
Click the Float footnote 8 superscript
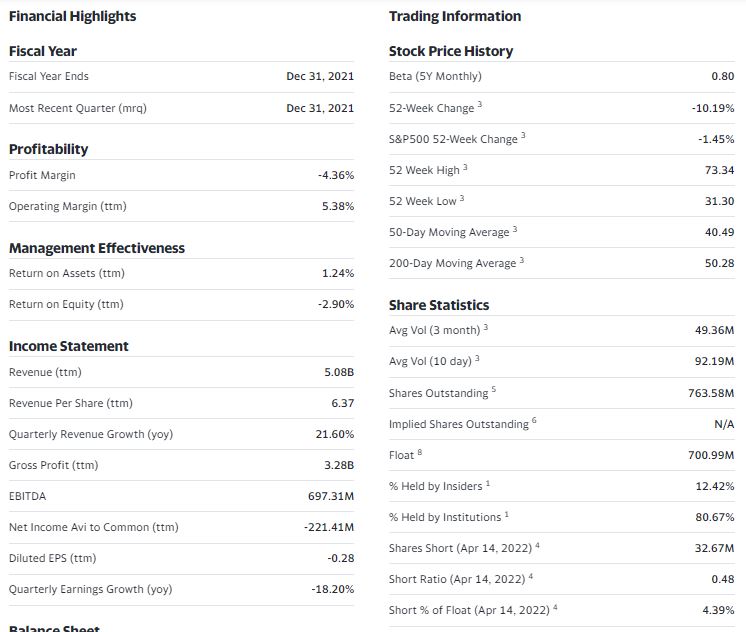(x=420, y=452)
